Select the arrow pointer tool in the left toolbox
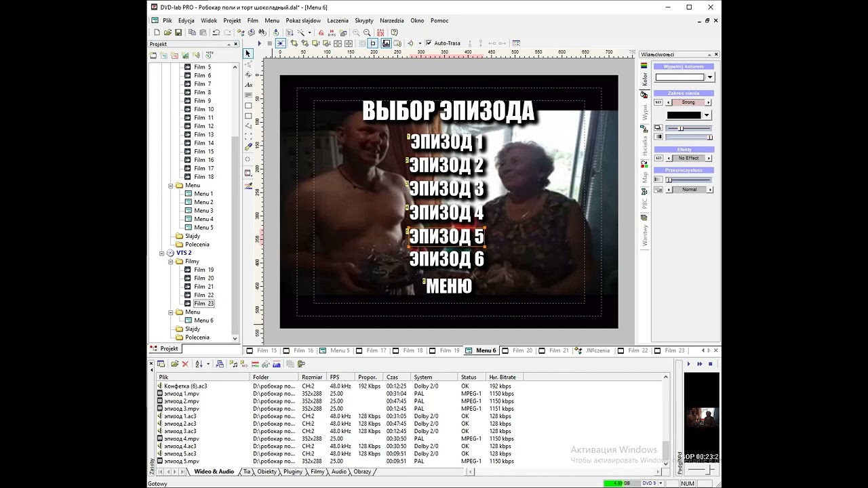Image resolution: width=868 pixels, height=488 pixels. (x=248, y=54)
